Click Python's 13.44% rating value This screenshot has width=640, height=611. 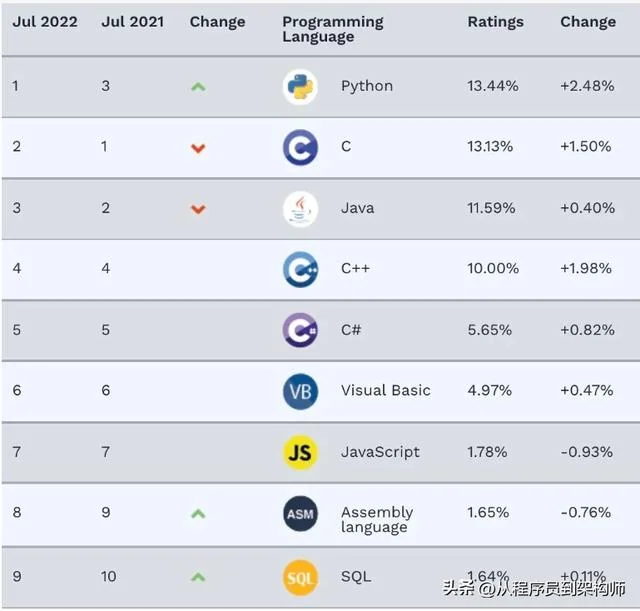(x=493, y=86)
